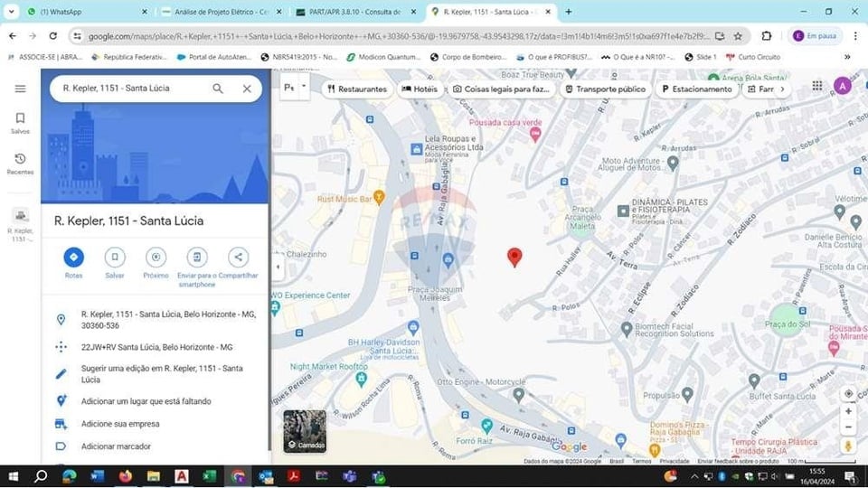868x488 pixels.
Task: Open the Salvos saved places icon
Action: coord(20,123)
